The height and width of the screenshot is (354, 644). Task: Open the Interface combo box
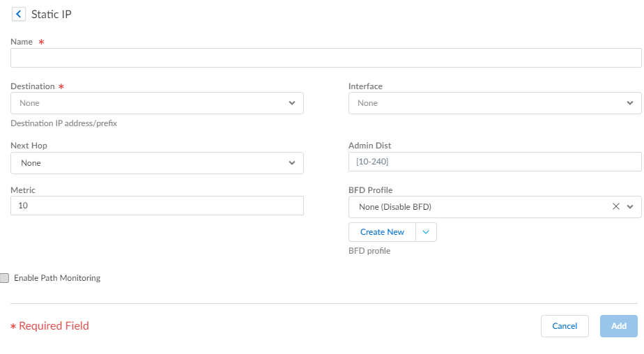[488, 103]
